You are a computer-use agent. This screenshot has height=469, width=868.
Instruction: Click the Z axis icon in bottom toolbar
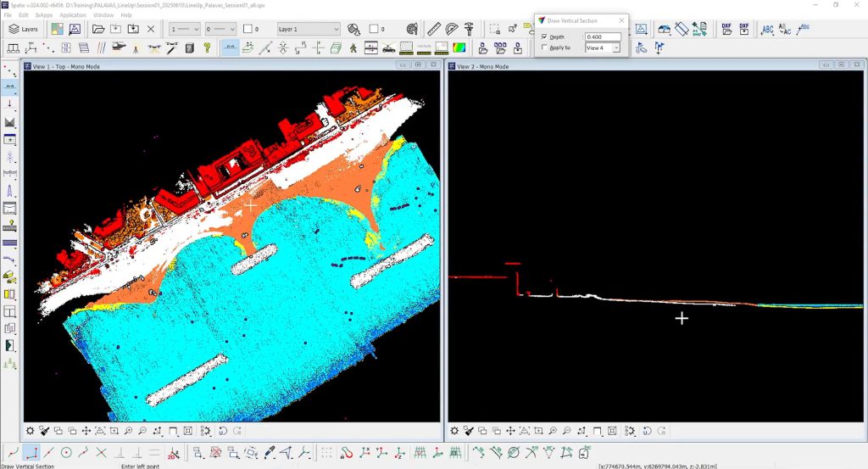pyautogui.click(x=400, y=453)
